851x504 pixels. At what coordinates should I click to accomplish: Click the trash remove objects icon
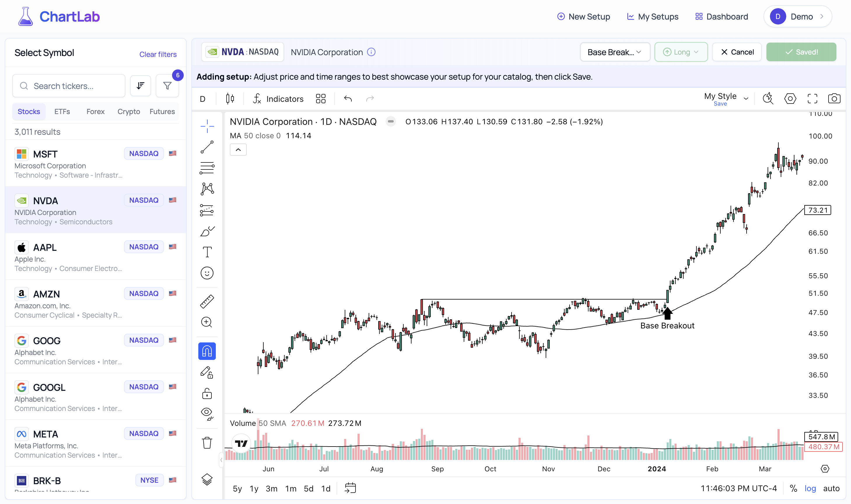point(207,443)
